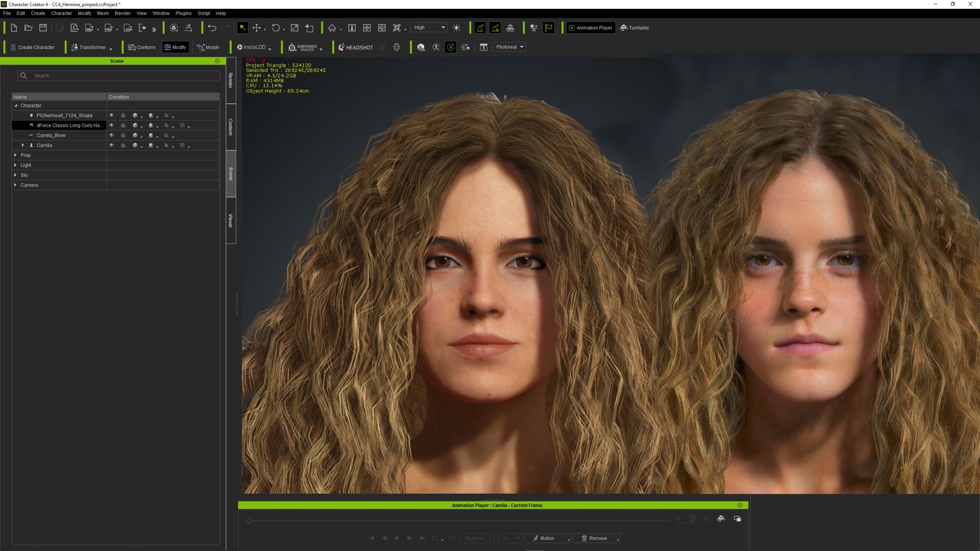This screenshot has width=980, height=551.
Task: Switch to the Content side tab
Action: pyautogui.click(x=231, y=127)
